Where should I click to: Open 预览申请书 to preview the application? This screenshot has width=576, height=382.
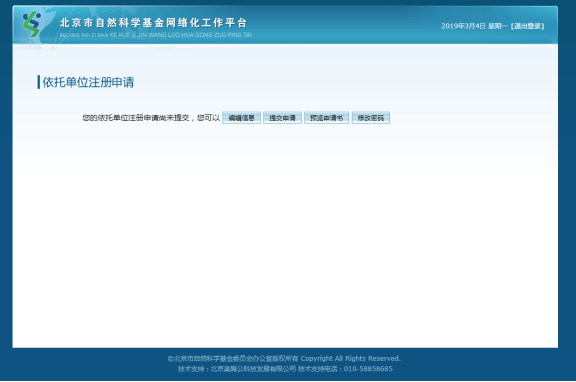click(326, 118)
